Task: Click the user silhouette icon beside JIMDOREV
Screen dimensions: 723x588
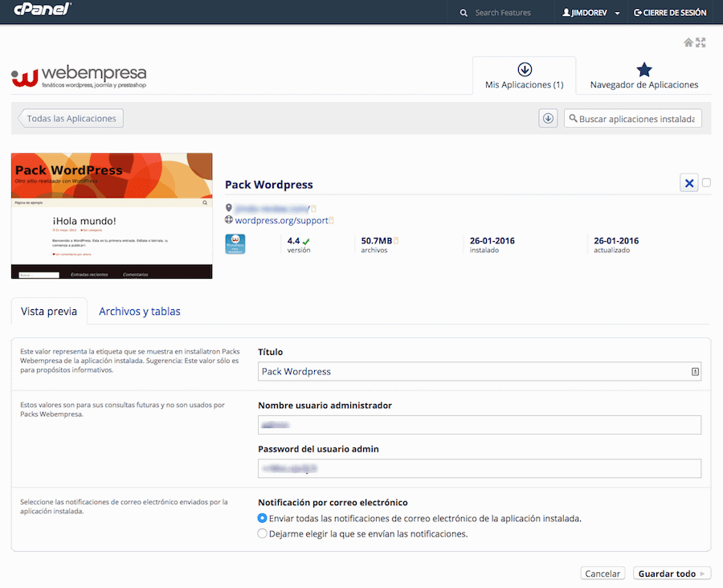Action: click(566, 13)
